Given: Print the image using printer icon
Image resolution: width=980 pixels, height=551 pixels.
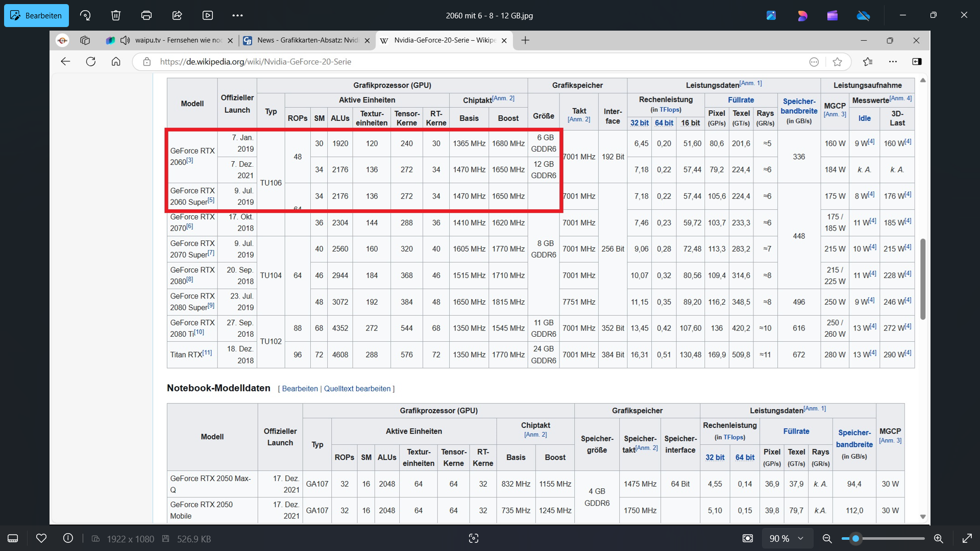Looking at the screenshot, I should (x=146, y=15).
